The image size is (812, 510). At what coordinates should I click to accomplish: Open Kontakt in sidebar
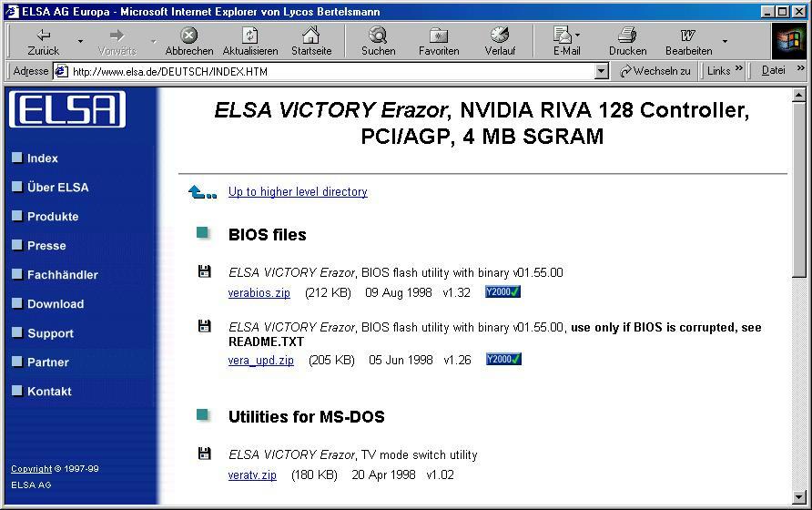pyautogui.click(x=49, y=392)
